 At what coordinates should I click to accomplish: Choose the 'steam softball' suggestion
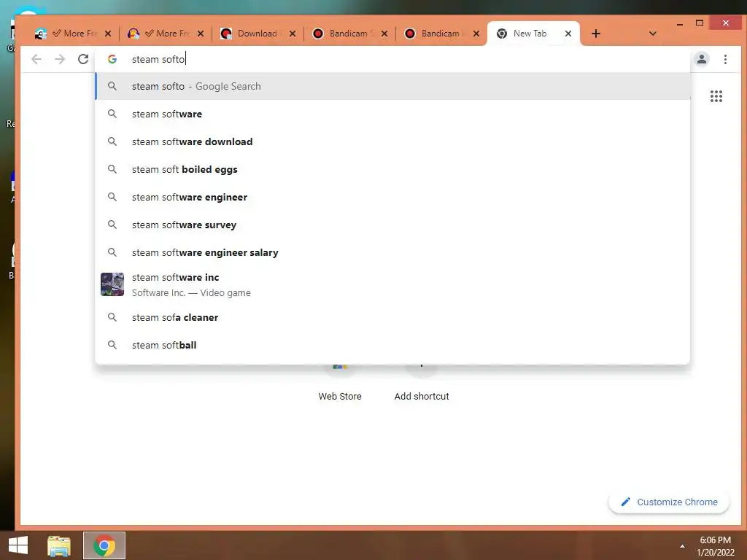[x=392, y=345]
